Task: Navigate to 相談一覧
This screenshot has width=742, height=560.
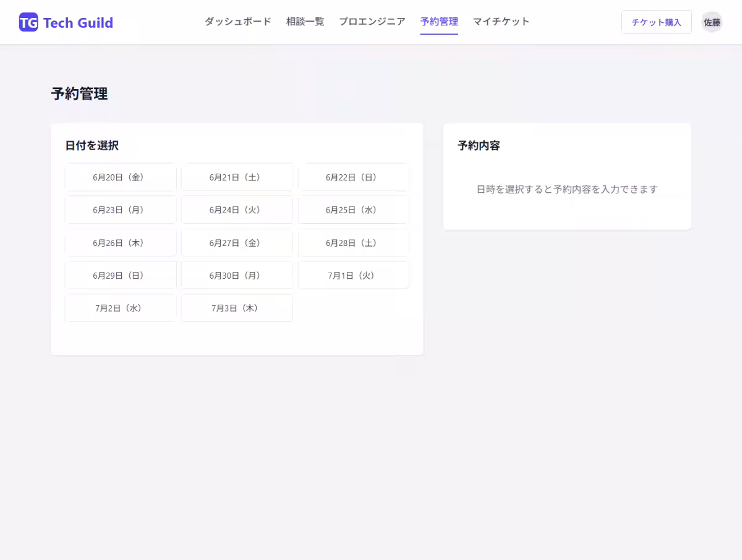Action: 305,21
